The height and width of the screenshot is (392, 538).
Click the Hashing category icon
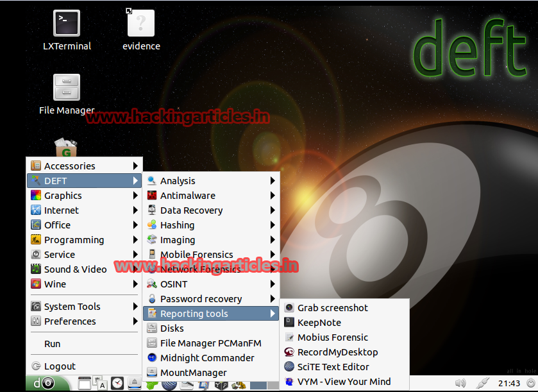coord(152,225)
